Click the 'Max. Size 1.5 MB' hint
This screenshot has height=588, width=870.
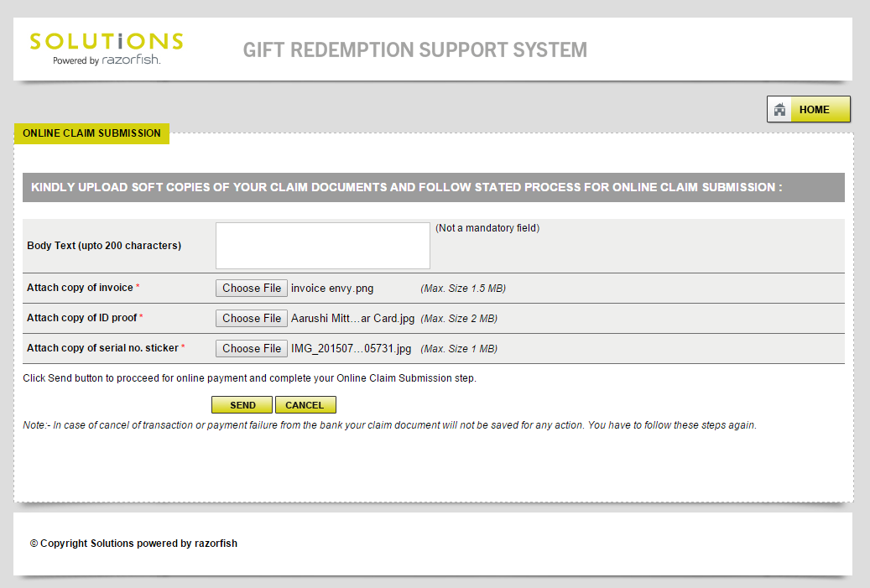[x=463, y=289]
